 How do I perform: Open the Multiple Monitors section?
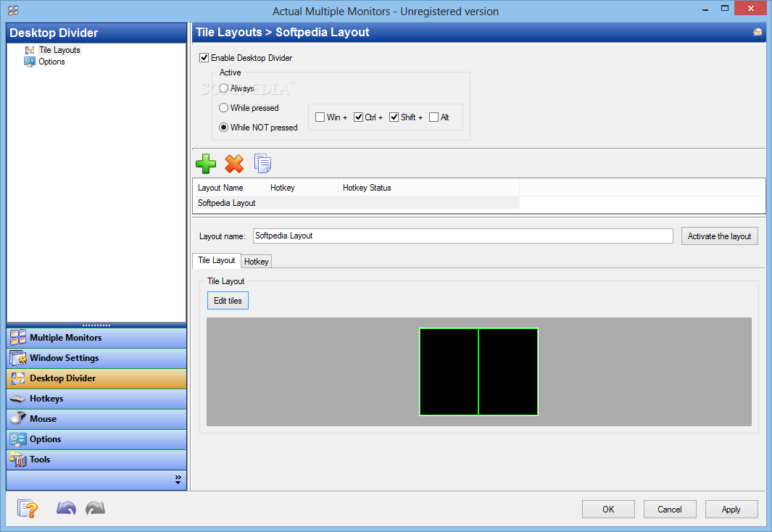pos(96,338)
